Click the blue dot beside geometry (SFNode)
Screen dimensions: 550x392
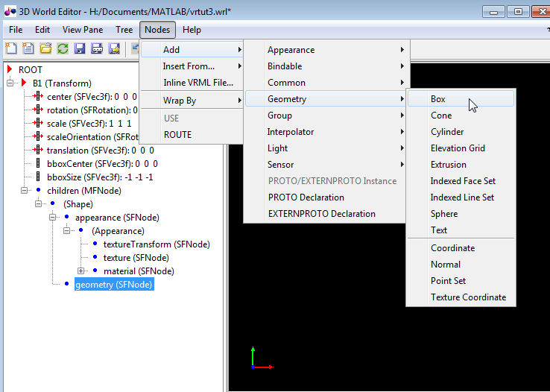tap(66, 284)
